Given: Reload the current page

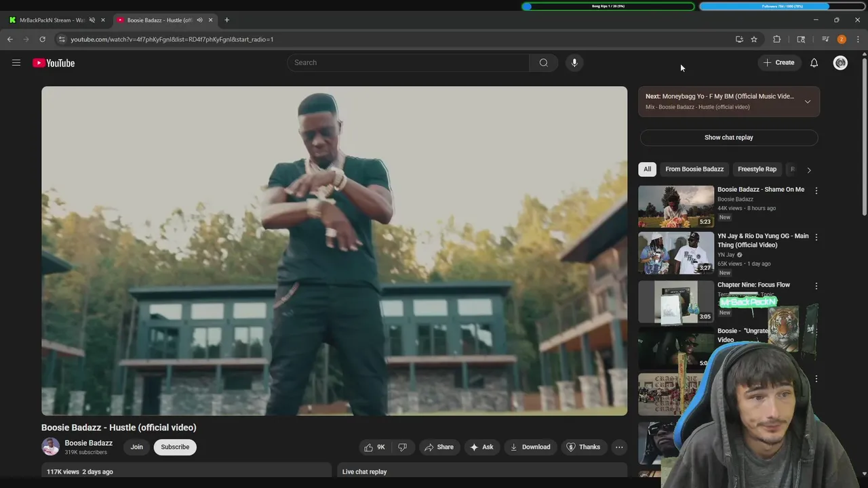Looking at the screenshot, I should pos(42,39).
